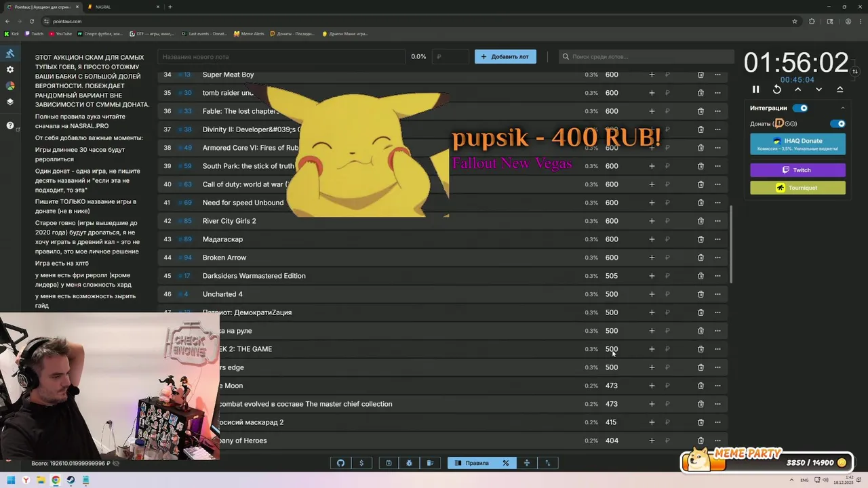Image resolution: width=868 pixels, height=488 pixels.
Task: Pause the auction timer
Action: point(755,89)
